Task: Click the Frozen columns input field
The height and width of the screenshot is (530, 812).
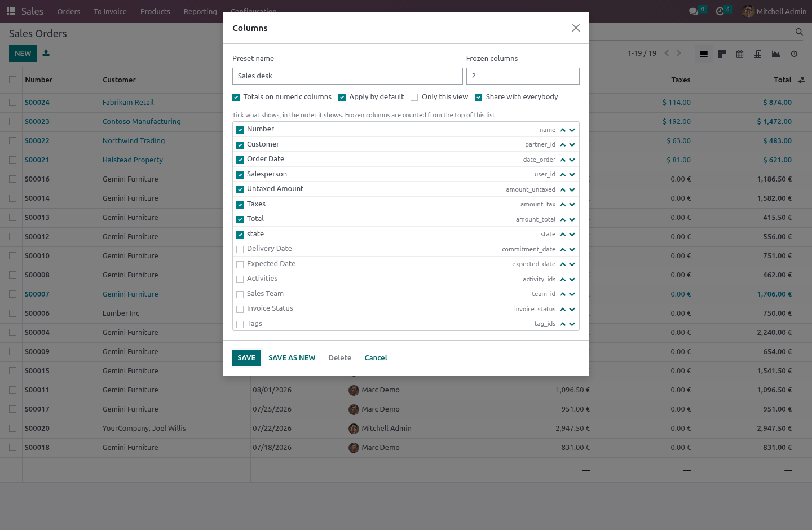Action: (x=523, y=76)
